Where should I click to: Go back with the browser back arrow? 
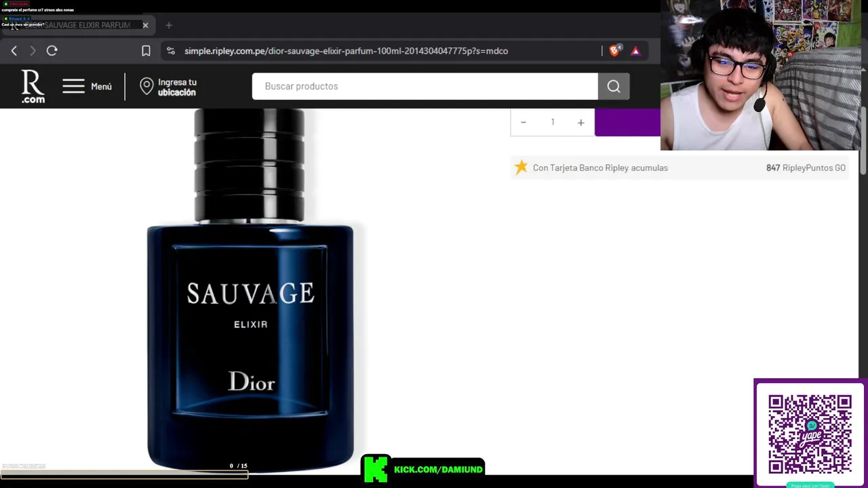click(x=14, y=51)
